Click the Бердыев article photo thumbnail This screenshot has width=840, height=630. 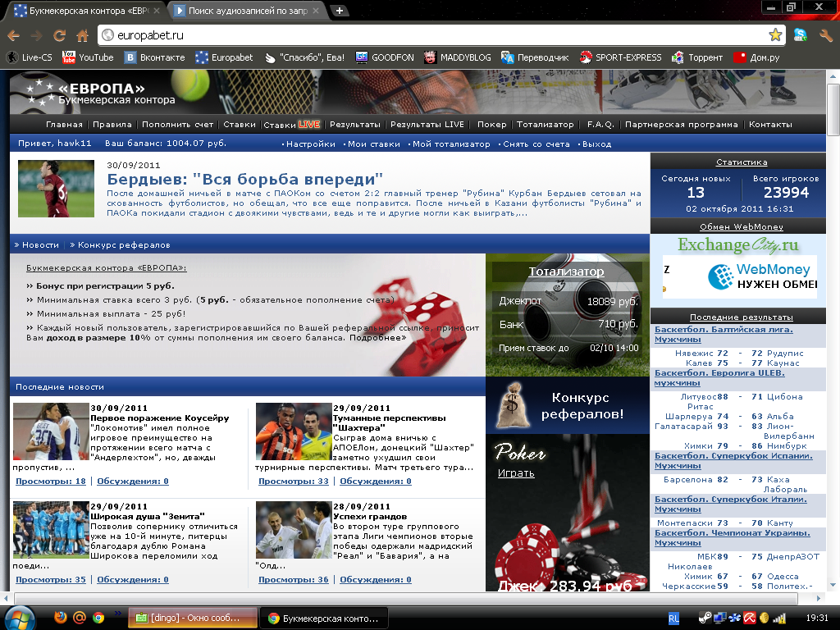coord(57,189)
